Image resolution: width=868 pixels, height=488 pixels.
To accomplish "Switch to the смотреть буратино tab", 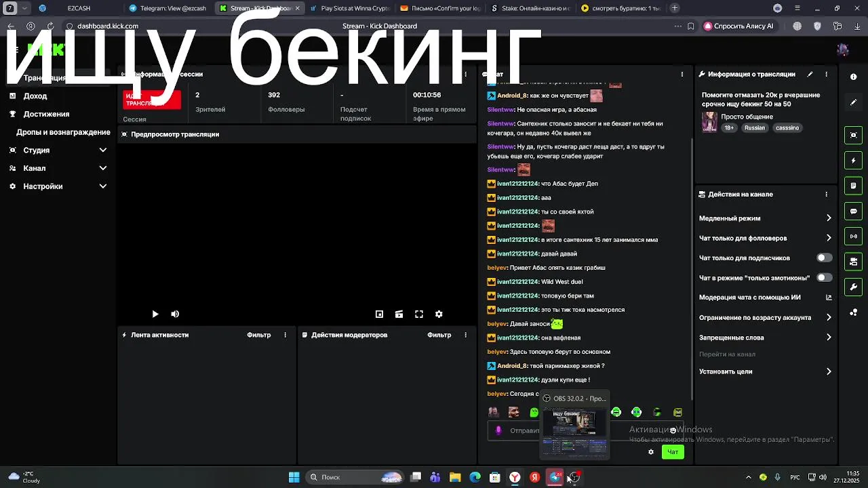I will click(620, 8).
